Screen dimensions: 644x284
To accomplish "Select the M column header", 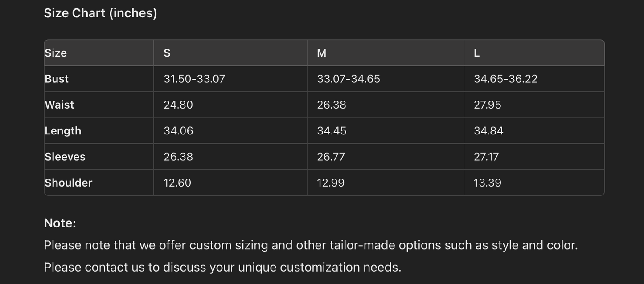I will coord(321,53).
